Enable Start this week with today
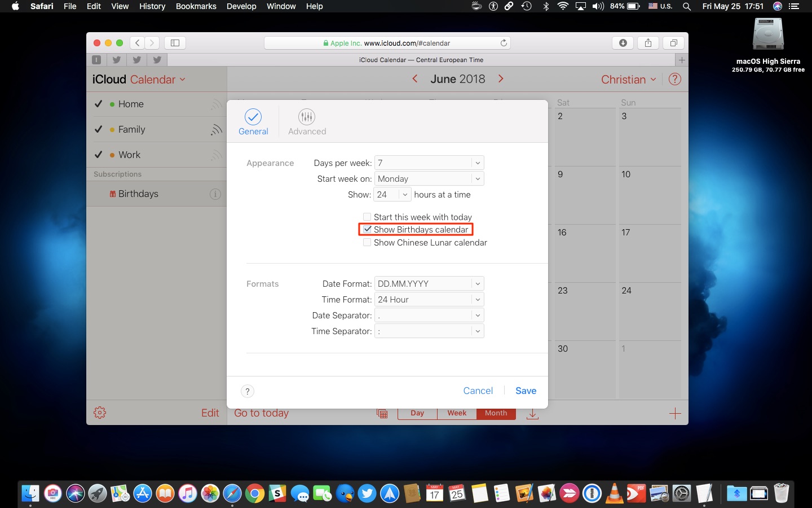This screenshot has width=812, height=508. [x=367, y=217]
